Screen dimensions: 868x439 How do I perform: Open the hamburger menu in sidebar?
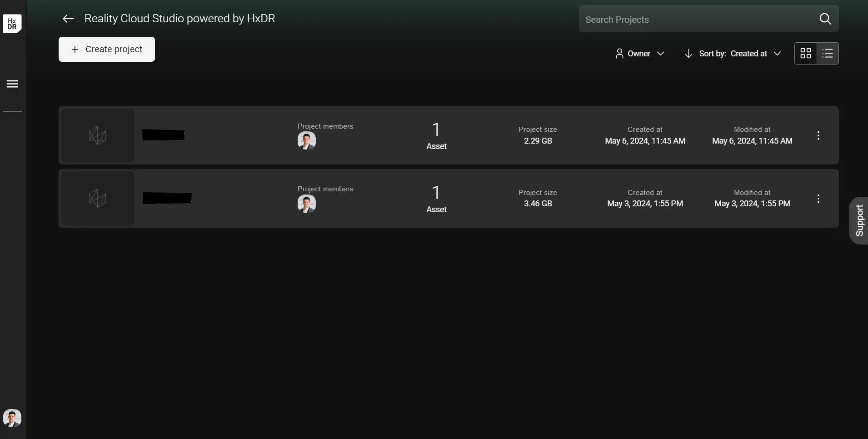coord(12,84)
